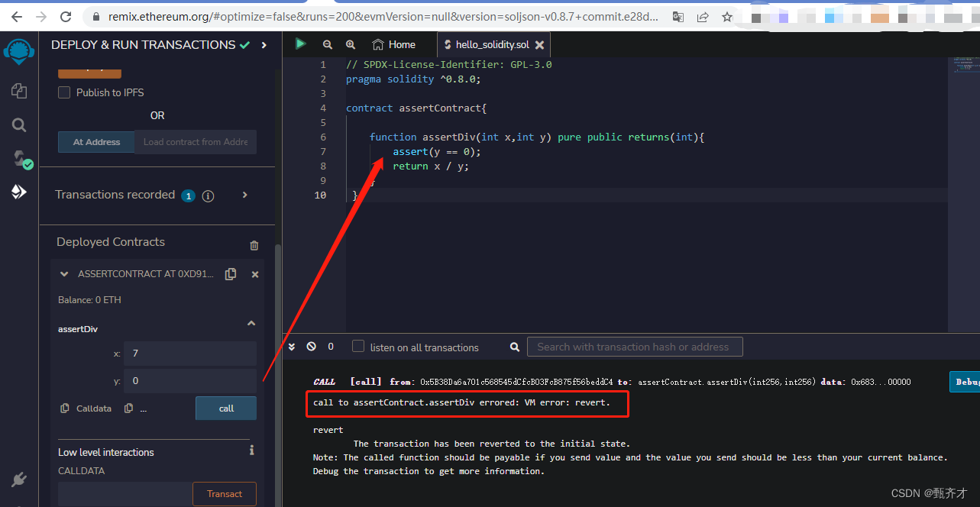Clear the terminal console
980x507 pixels.
pyautogui.click(x=311, y=347)
